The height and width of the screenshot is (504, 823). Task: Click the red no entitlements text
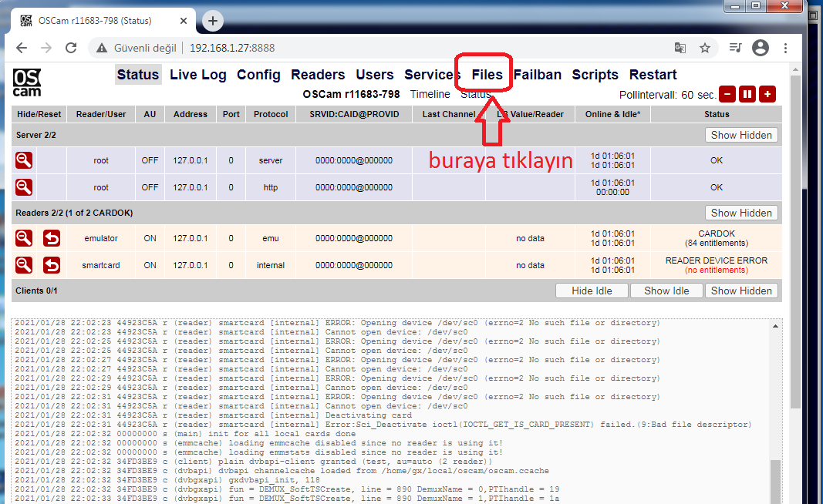coord(717,270)
